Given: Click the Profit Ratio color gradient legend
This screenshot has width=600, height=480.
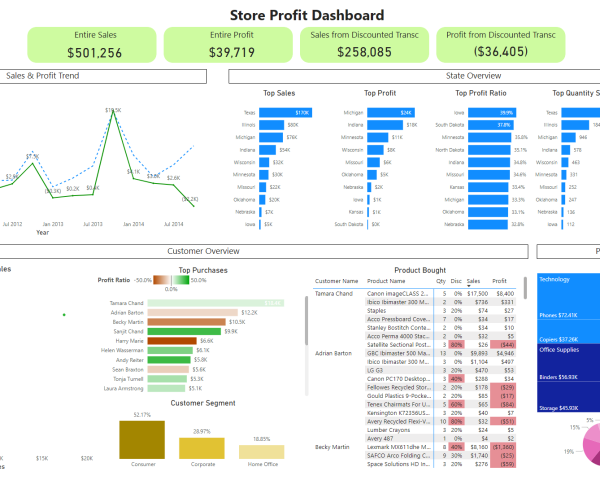Looking at the screenshot, I should point(172,280).
